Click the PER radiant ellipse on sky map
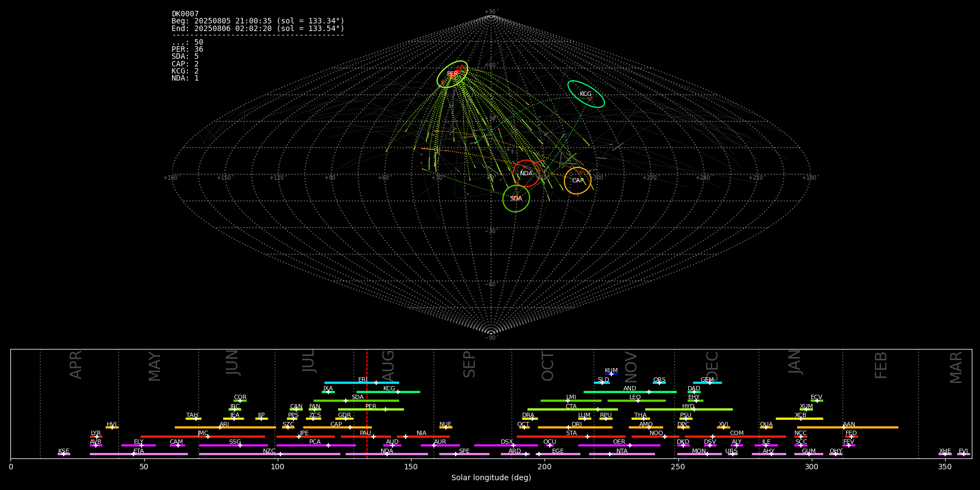 tap(452, 74)
